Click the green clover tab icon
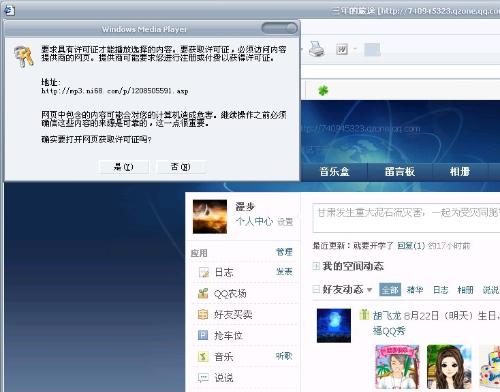Screen dimensions: 500x392 tap(323, 90)
